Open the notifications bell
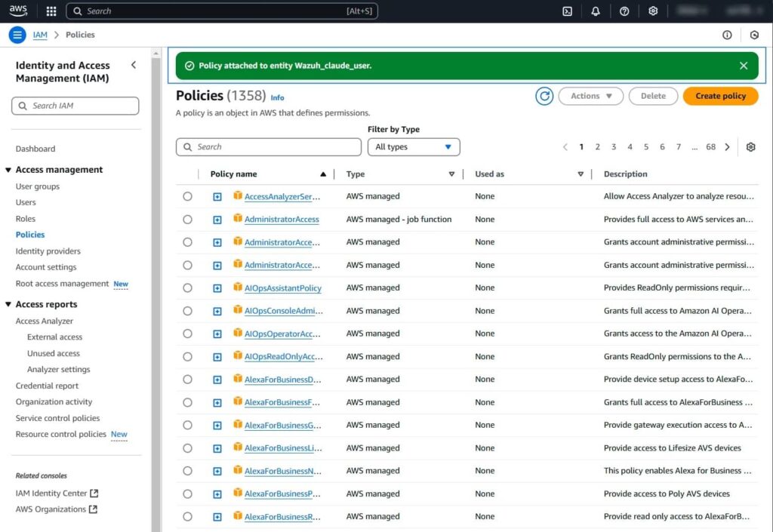This screenshot has width=773, height=532. [x=596, y=11]
